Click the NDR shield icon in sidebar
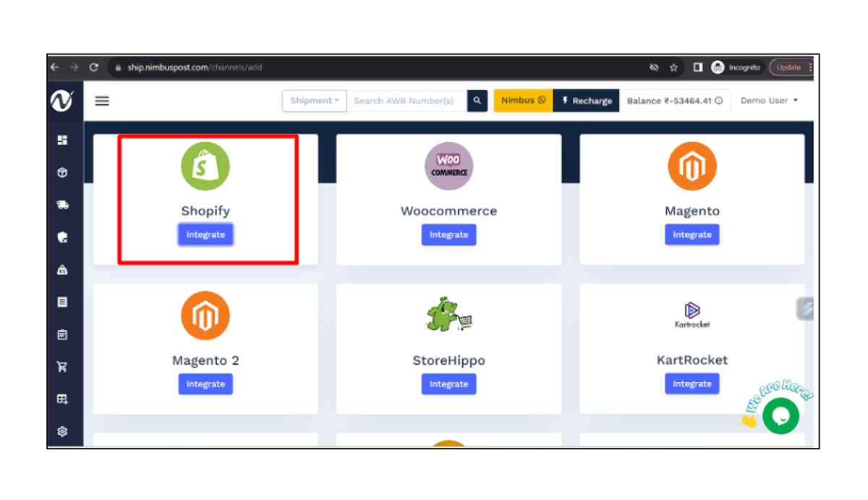Screen dimensions: 868x500 coord(63,237)
